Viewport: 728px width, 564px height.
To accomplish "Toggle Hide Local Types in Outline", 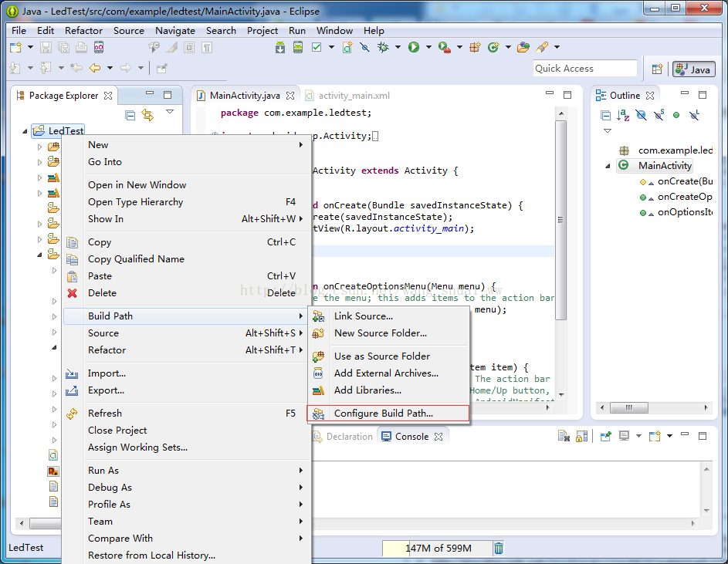I will point(695,115).
